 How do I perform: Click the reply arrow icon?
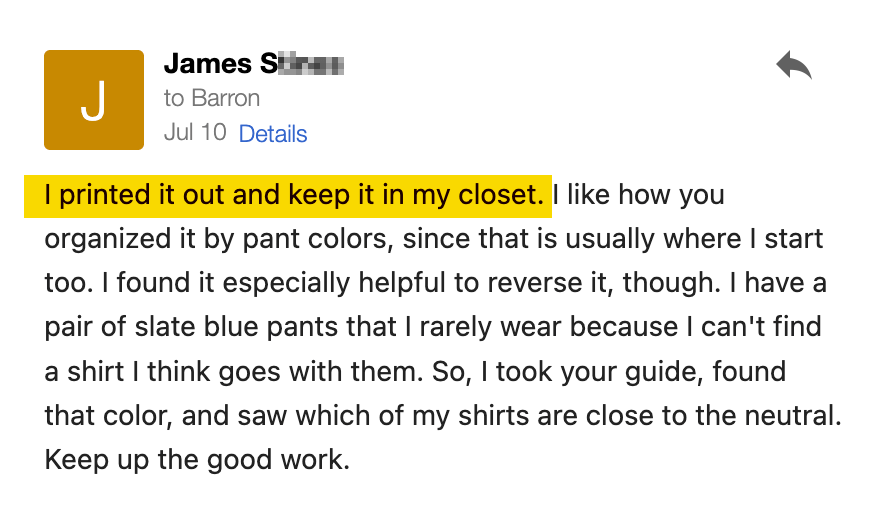(x=793, y=65)
